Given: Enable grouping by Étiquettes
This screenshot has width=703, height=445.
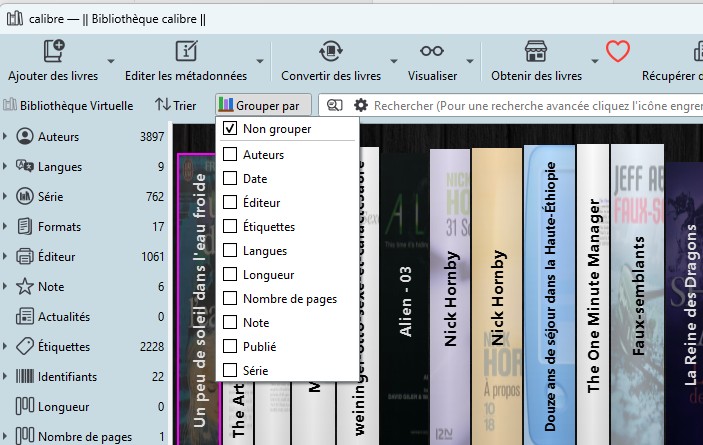Looking at the screenshot, I should pyautogui.click(x=230, y=227).
